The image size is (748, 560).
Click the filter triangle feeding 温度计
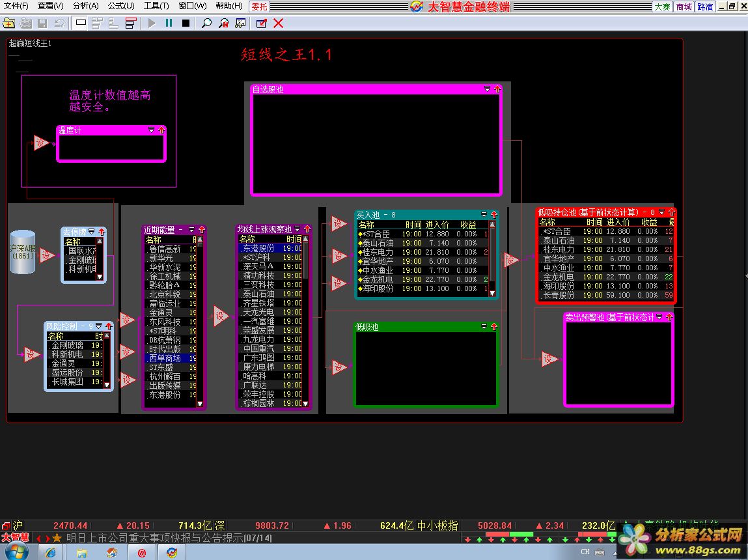click(x=41, y=143)
